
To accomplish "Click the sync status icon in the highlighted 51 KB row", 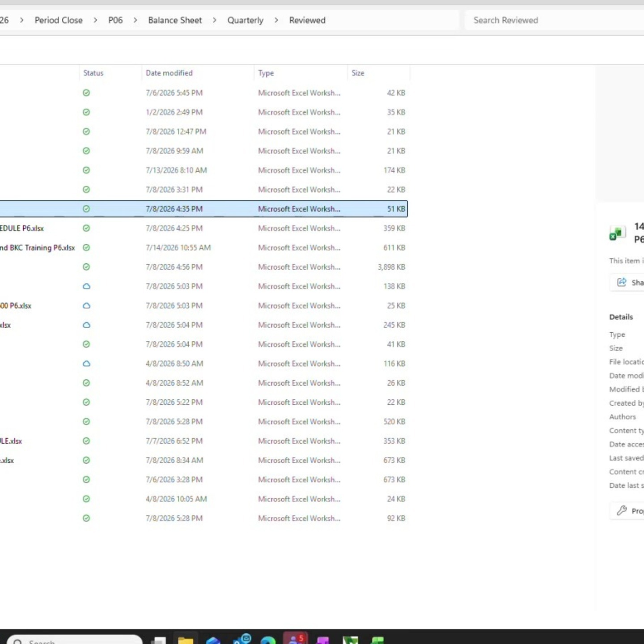I will click(86, 209).
